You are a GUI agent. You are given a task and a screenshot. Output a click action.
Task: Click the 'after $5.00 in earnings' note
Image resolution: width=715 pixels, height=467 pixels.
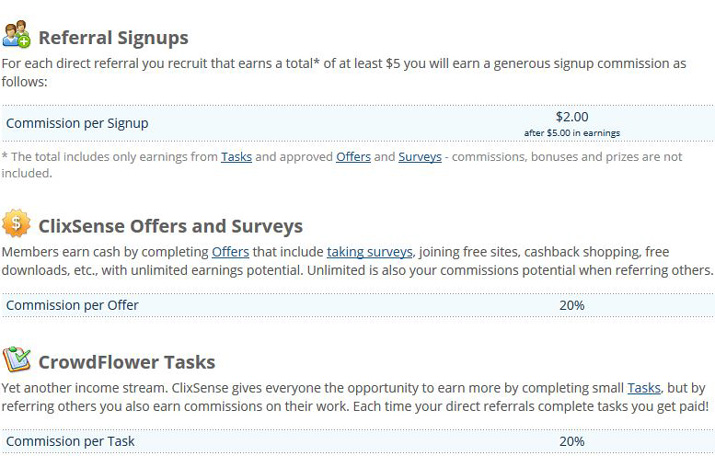coord(572,133)
